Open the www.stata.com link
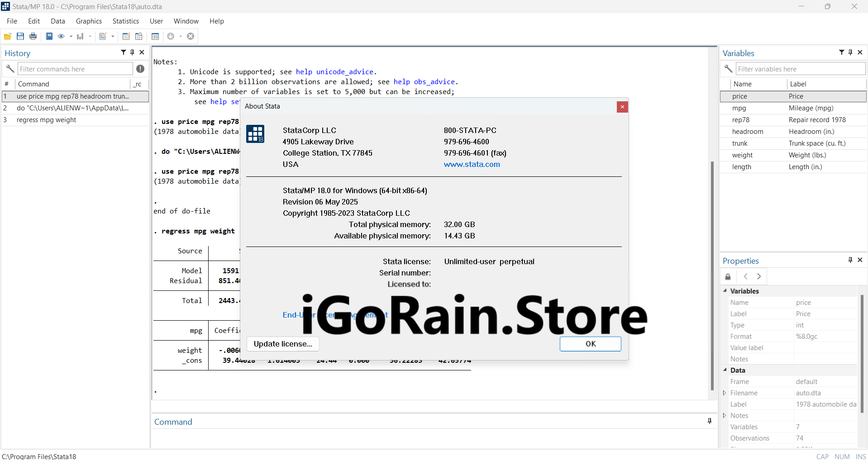The height and width of the screenshot is (460, 868). click(472, 164)
